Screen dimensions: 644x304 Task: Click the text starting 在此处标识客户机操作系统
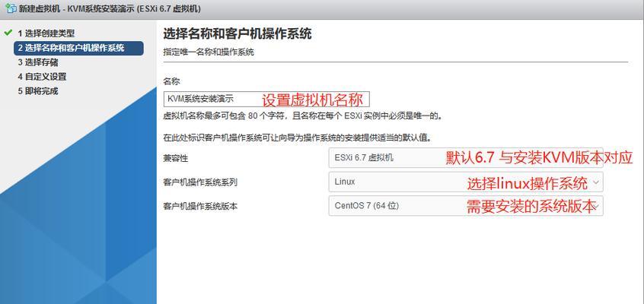click(x=298, y=138)
